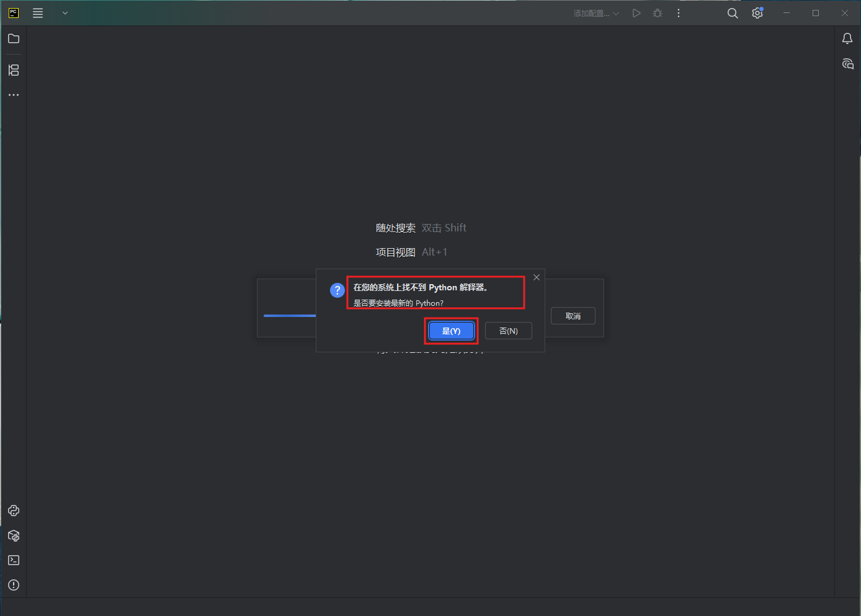The width and height of the screenshot is (861, 616).
Task: Minimize the PyCharm window
Action: click(x=787, y=13)
